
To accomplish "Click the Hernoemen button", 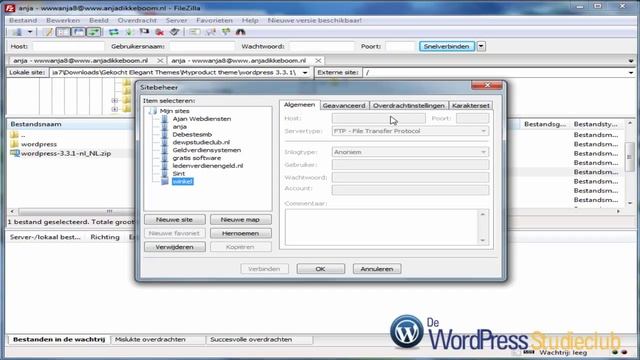I will point(240,233).
